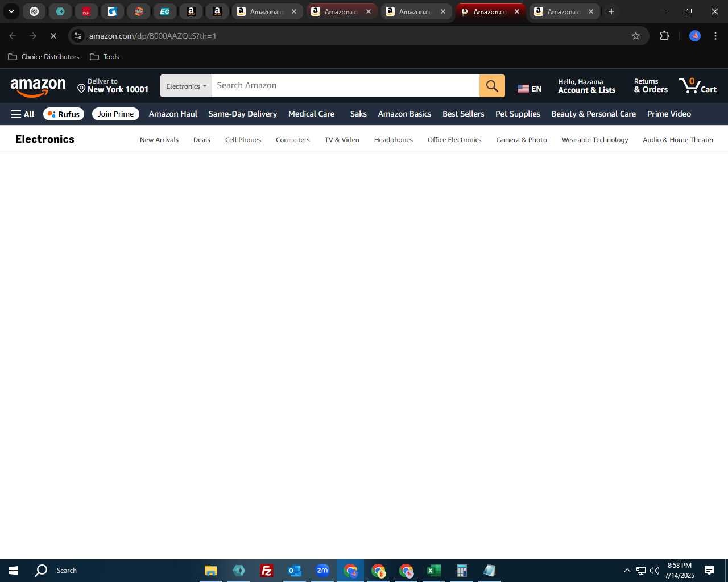Screen dimensions: 728x582
Task: Go to Amazon Basics
Action: point(404,114)
